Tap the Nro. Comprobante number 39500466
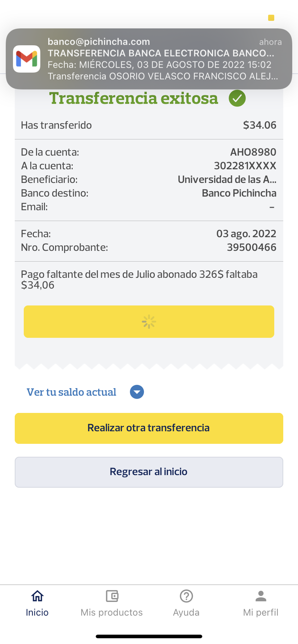The image size is (298, 644). pyautogui.click(x=252, y=247)
